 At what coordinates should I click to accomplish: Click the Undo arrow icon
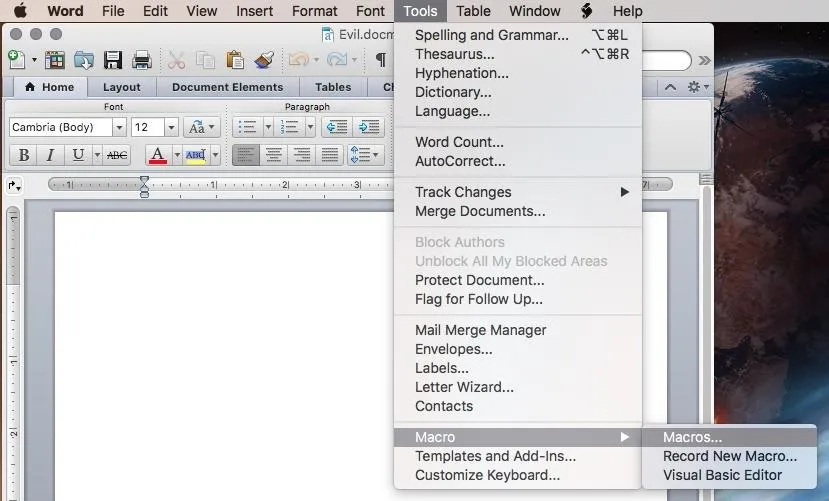point(299,59)
